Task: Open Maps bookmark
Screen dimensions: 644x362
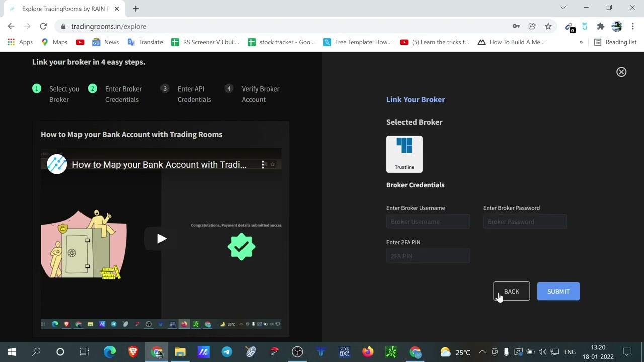Action: (54, 42)
